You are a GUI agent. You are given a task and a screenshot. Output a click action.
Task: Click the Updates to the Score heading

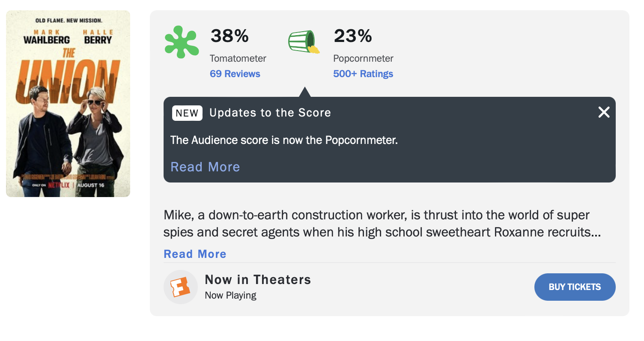(x=270, y=113)
